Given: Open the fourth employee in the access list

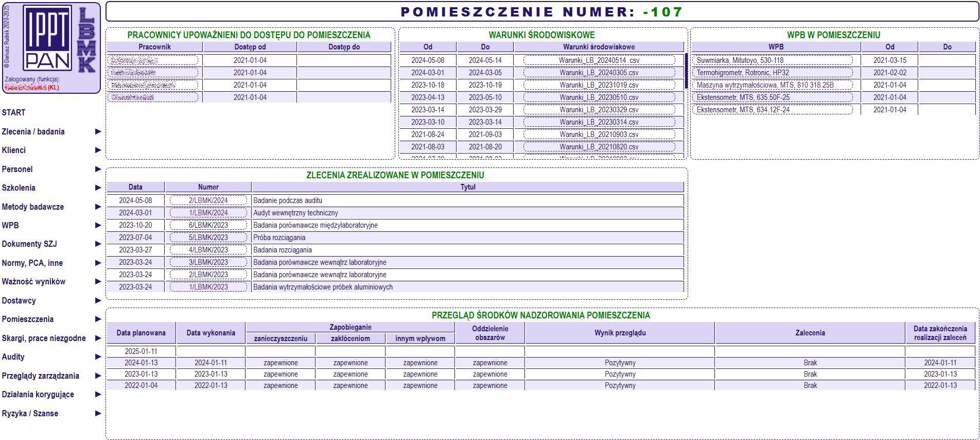Looking at the screenshot, I should pos(153,97).
